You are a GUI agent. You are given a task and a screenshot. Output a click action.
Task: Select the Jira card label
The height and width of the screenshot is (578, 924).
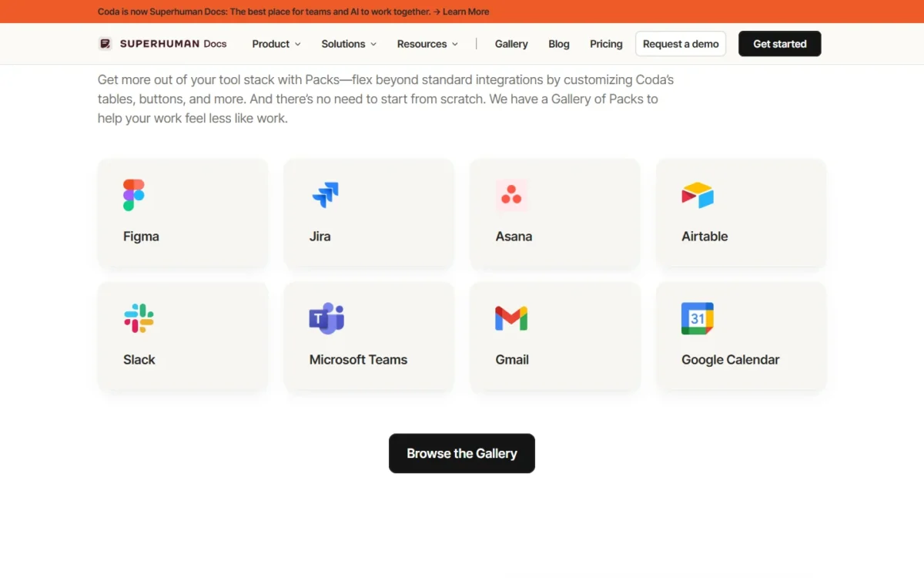[x=320, y=237]
